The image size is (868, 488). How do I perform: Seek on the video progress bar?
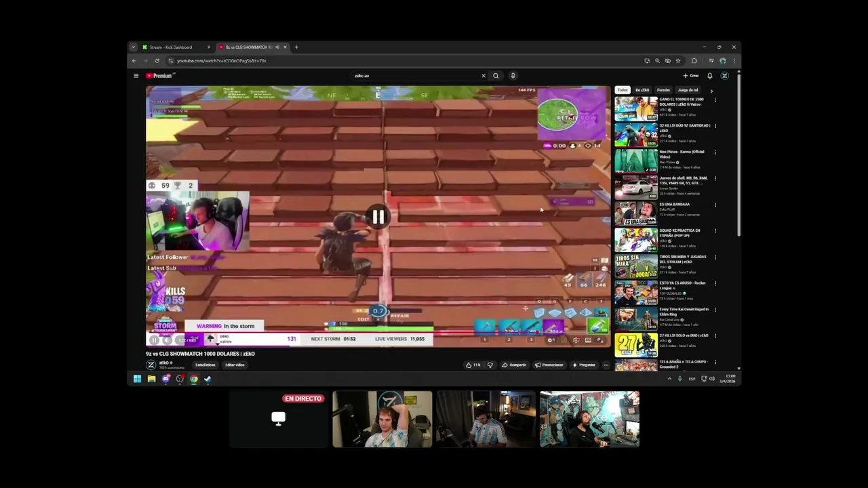[378, 333]
